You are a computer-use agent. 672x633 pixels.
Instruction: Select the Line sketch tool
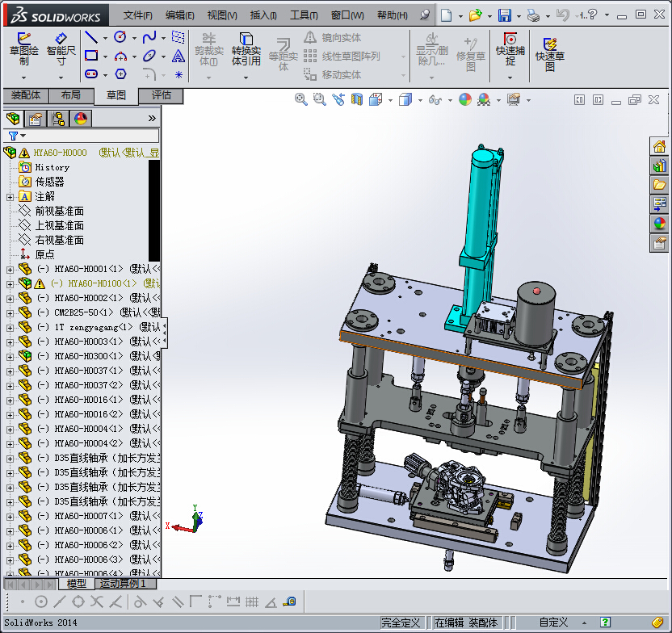(x=90, y=38)
